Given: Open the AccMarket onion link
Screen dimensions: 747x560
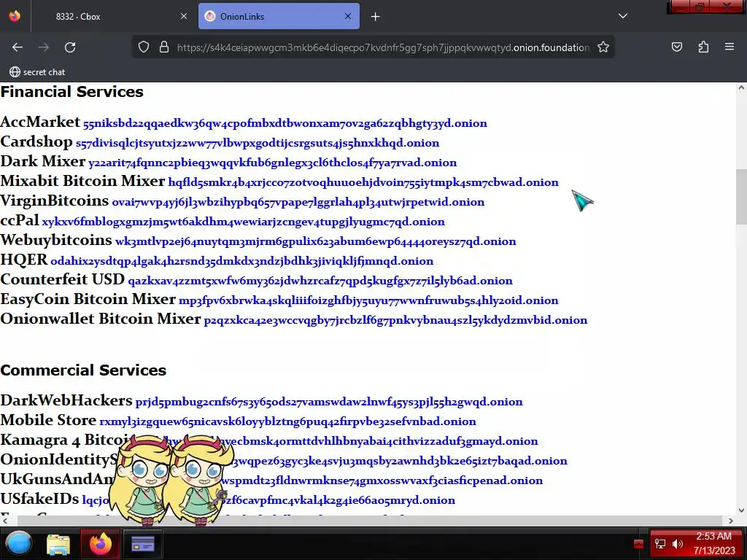Looking at the screenshot, I should 285,123.
